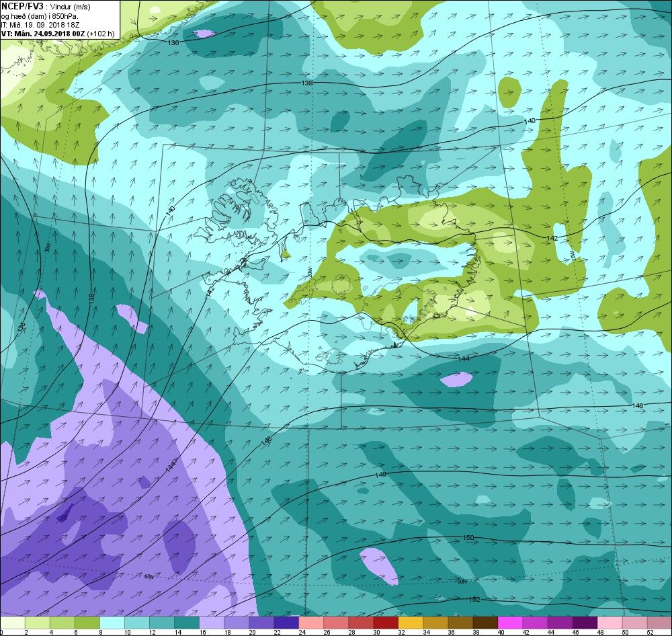Select the '30W' longitude label
This screenshot has height=636, width=672.
(48, 247)
